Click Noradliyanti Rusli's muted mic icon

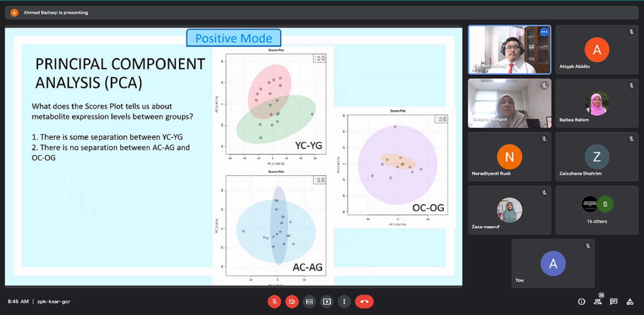(x=544, y=139)
